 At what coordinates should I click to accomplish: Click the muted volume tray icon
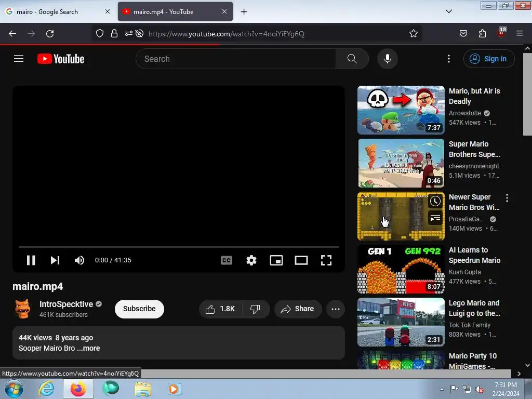pos(480,390)
